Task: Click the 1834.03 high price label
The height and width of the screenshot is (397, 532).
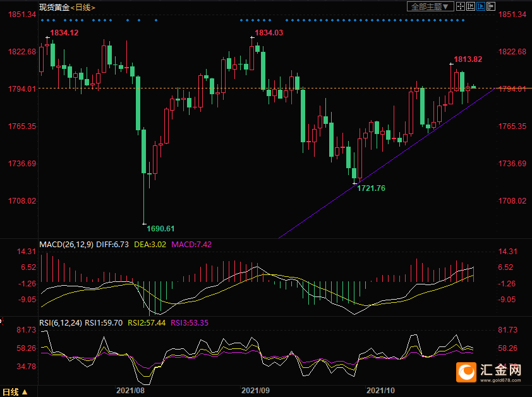Action: [269, 33]
